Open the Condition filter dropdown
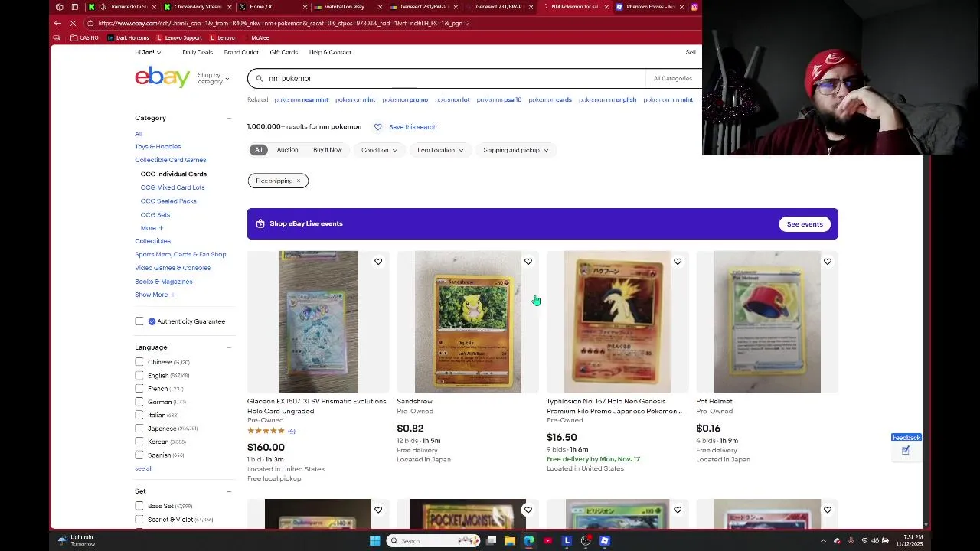This screenshot has width=980, height=551. pos(379,150)
